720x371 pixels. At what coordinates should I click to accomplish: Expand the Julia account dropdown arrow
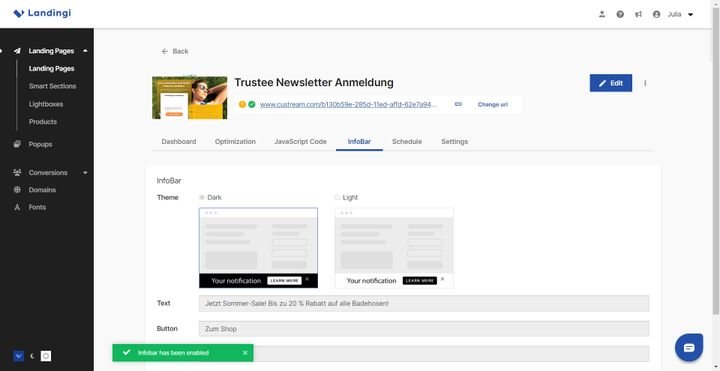coord(691,15)
